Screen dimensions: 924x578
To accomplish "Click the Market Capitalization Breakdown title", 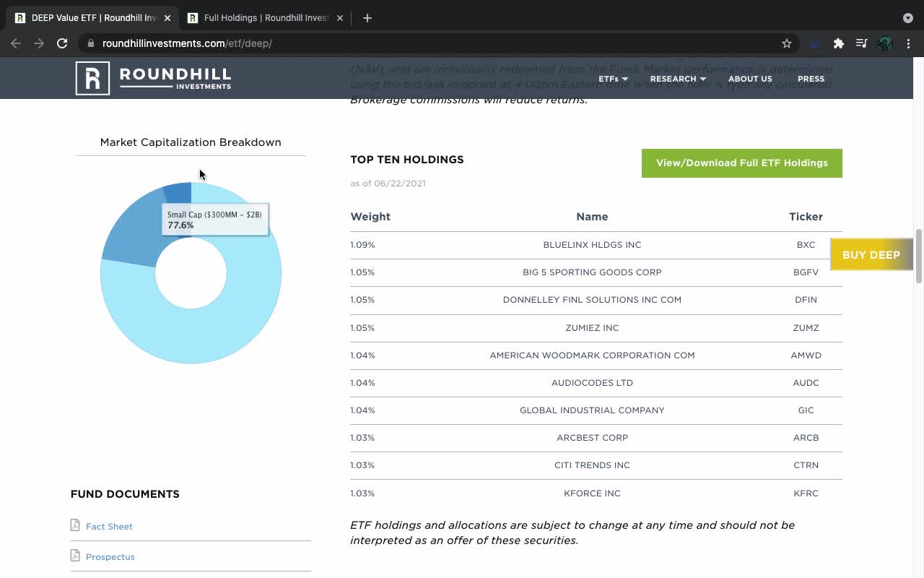I will tap(191, 142).
